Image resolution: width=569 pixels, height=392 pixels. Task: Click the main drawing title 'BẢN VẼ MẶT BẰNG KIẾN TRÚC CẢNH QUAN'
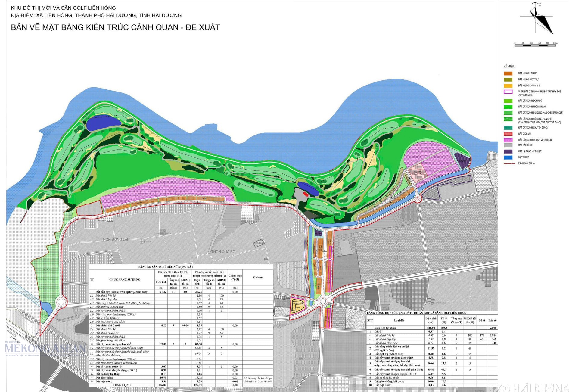click(115, 27)
